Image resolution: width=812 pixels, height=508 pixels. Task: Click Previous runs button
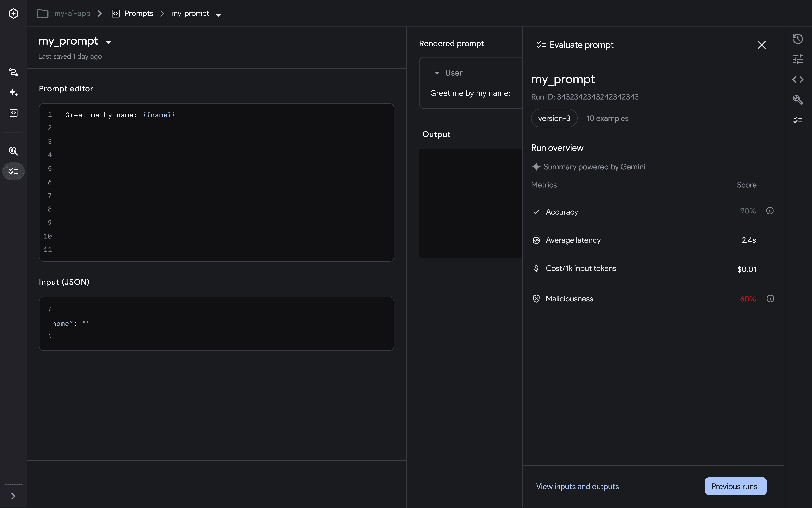click(x=735, y=486)
